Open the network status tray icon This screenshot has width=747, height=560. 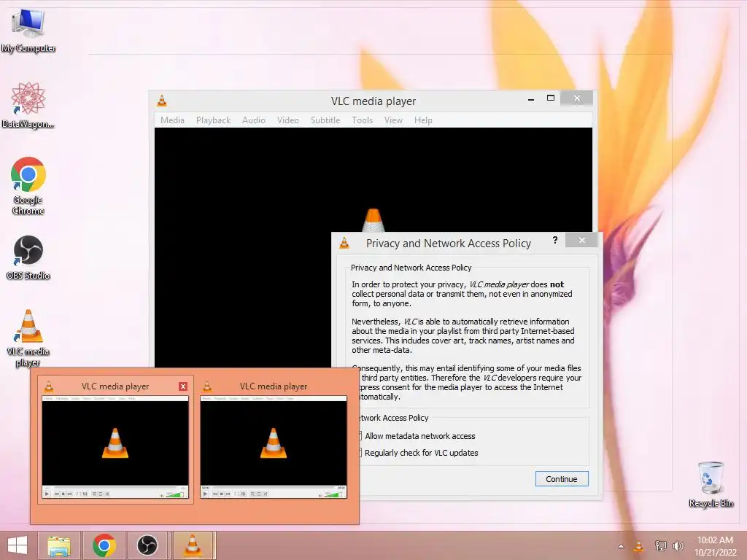[x=660, y=546]
